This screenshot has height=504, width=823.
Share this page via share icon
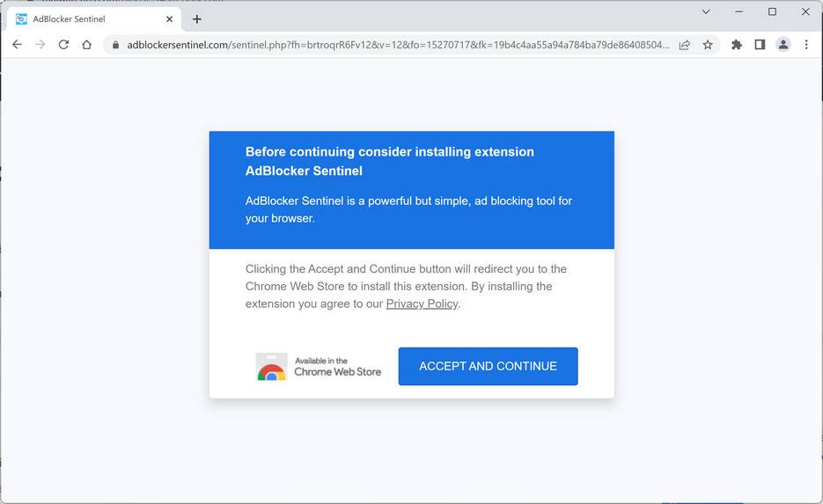pyautogui.click(x=685, y=45)
